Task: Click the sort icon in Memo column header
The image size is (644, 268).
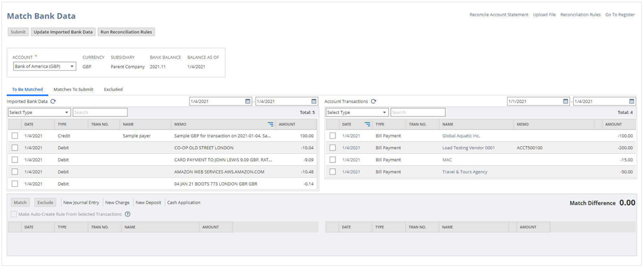Action: (x=270, y=124)
